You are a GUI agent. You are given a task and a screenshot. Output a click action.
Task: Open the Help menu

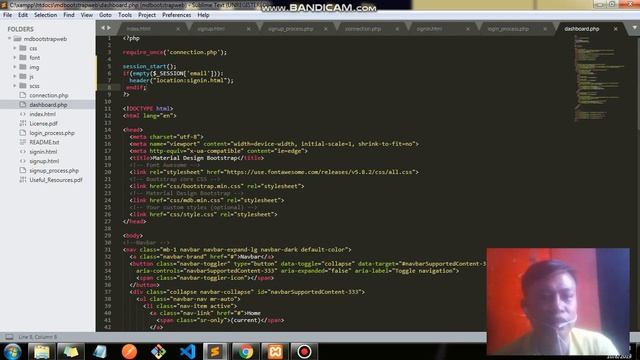[x=203, y=15]
